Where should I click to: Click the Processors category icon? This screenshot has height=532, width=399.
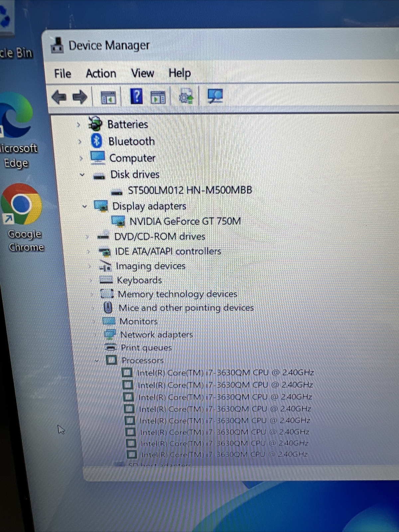coord(111,360)
